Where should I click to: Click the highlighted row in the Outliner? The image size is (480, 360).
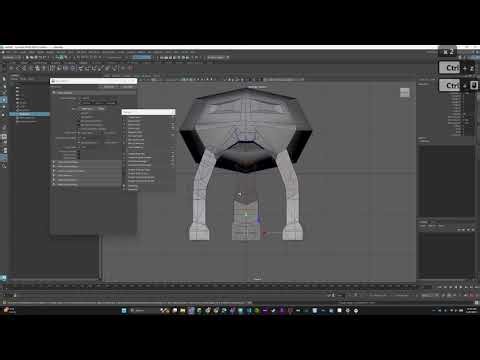click(29, 114)
